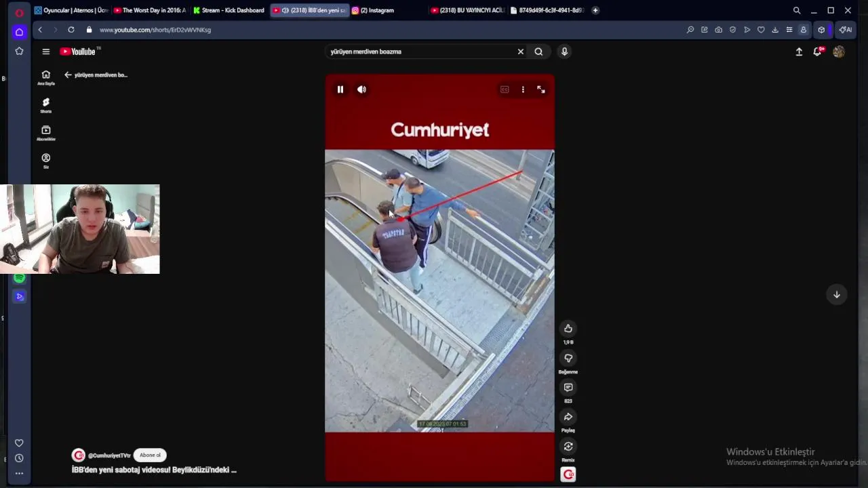Open the comments panel showing 823
Viewport: 868px width, 488px height.
(x=568, y=388)
